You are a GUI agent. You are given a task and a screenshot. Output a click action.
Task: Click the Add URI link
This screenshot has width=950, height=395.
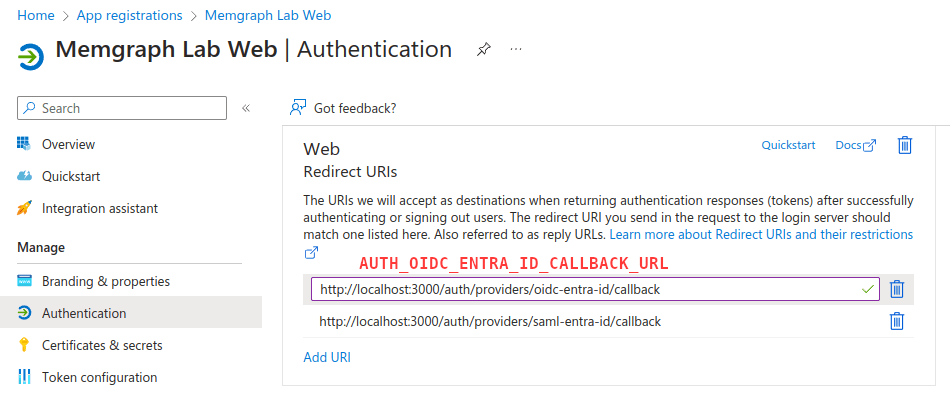[x=327, y=357]
